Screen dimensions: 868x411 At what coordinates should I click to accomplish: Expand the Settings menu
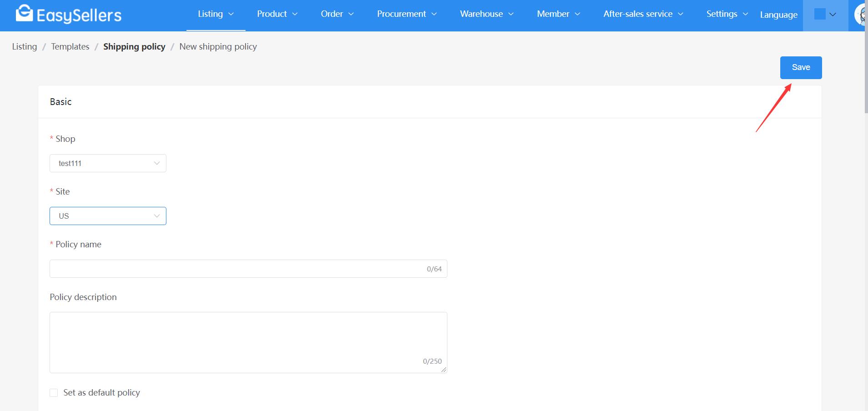(x=727, y=14)
